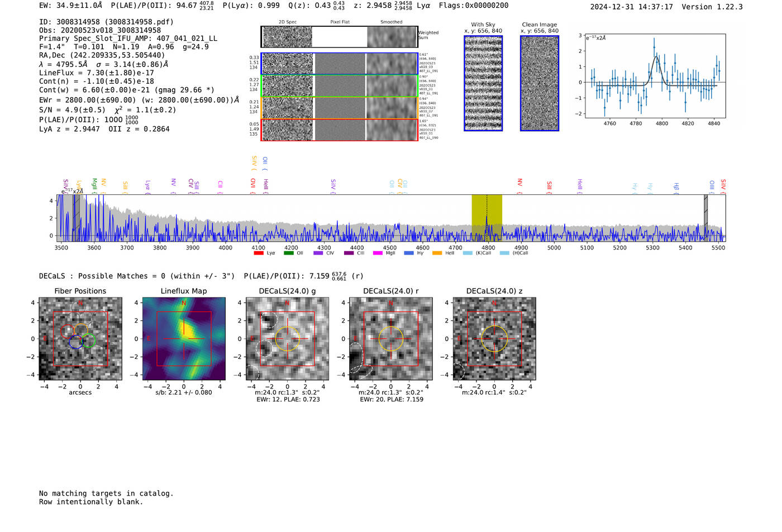Select the Weighted Sum 2D spectrum strip
The height and width of the screenshot is (532, 782).
(x=340, y=37)
